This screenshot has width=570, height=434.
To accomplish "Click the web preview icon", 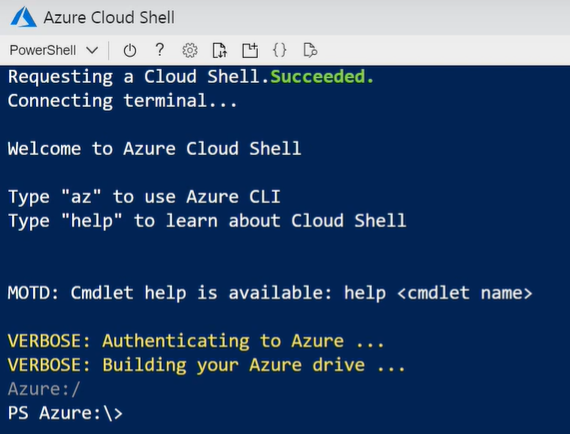I will tap(310, 50).
